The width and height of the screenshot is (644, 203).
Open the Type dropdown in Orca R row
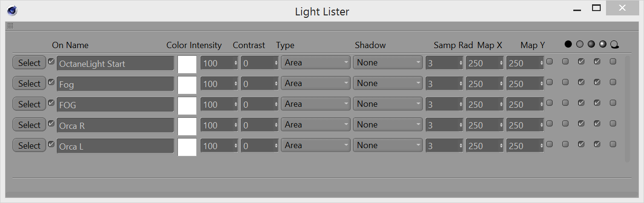316,125
